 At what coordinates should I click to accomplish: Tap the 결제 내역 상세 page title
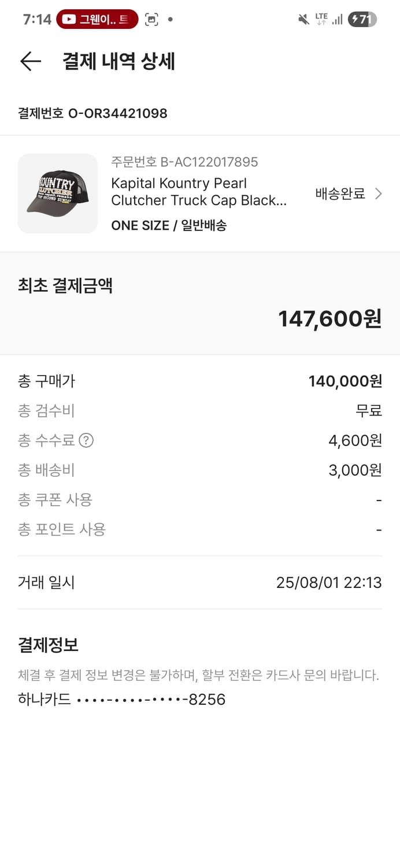click(x=118, y=61)
